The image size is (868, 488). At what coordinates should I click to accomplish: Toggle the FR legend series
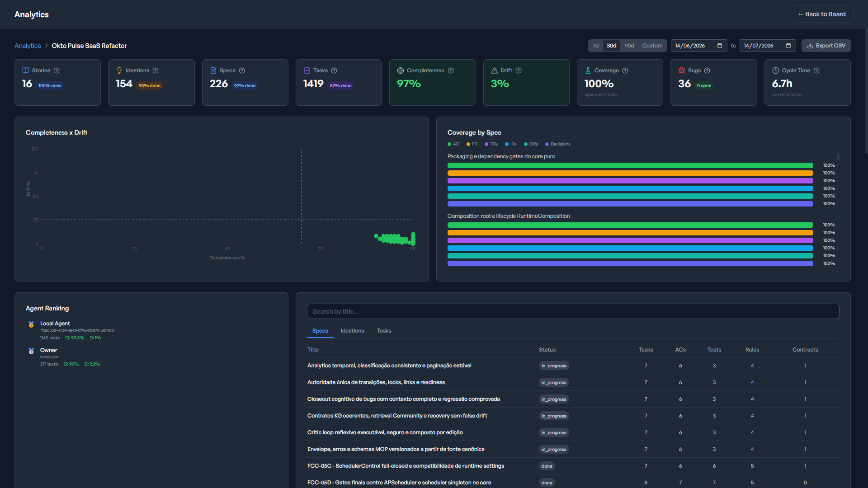pos(472,144)
